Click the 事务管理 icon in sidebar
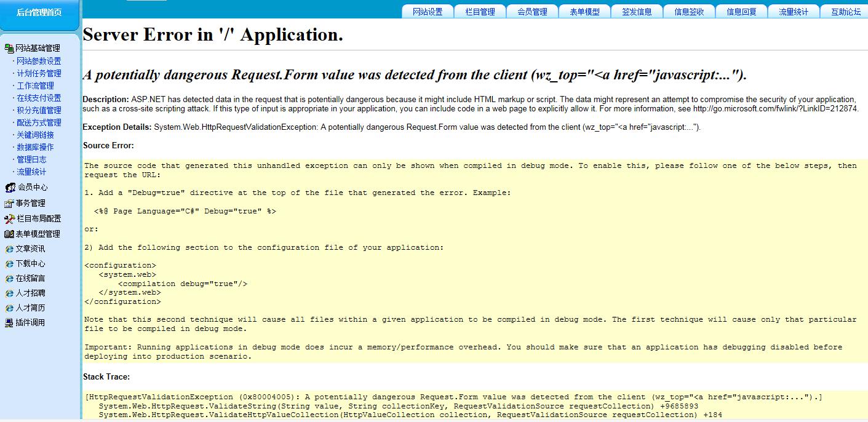Viewport: 868px width, 422px height. click(x=9, y=204)
